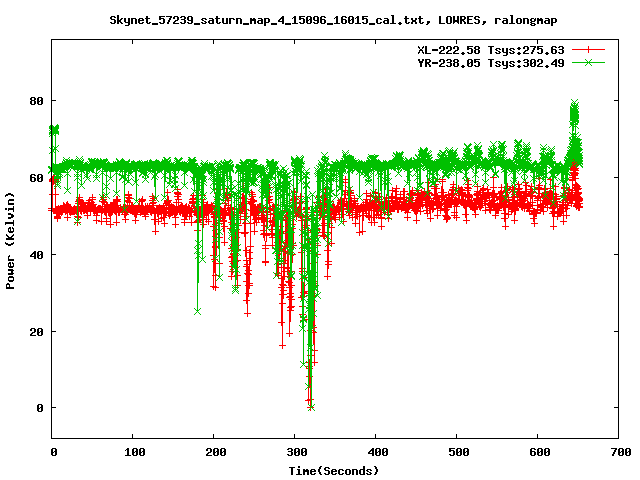Click the green line sample in the legend
Image resolution: width=640 pixels, height=480 pixels.
click(x=588, y=62)
